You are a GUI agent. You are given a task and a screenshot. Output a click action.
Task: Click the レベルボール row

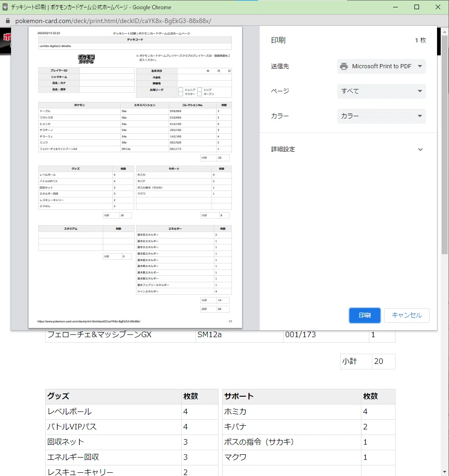click(x=132, y=411)
